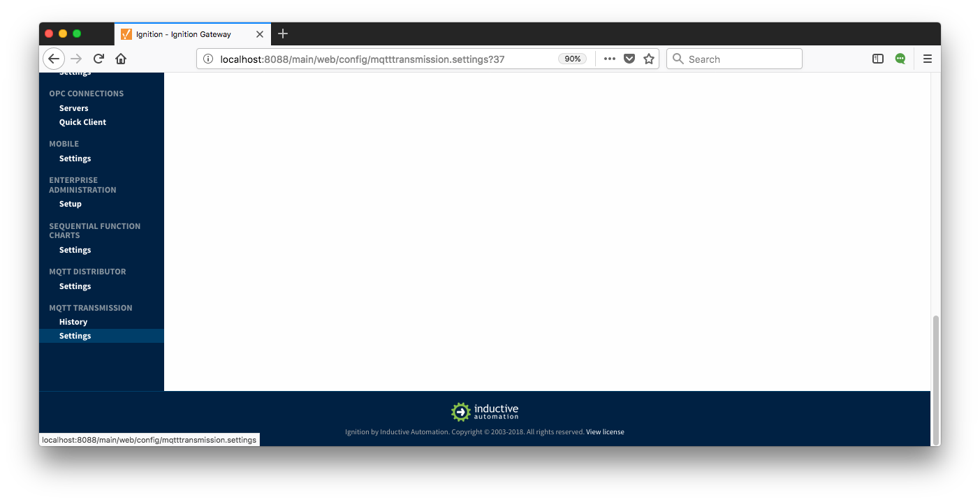Image resolution: width=980 pixels, height=502 pixels.
Task: Open MQTT Transmission History
Action: click(x=73, y=322)
